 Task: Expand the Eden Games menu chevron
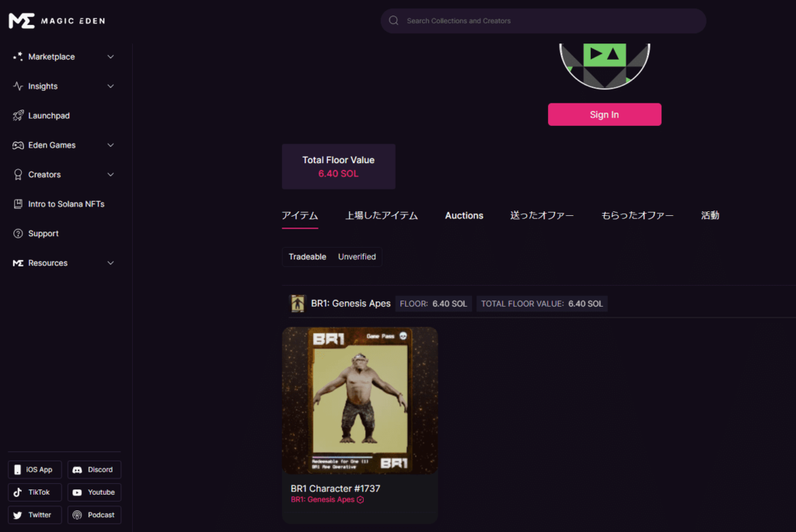click(110, 145)
